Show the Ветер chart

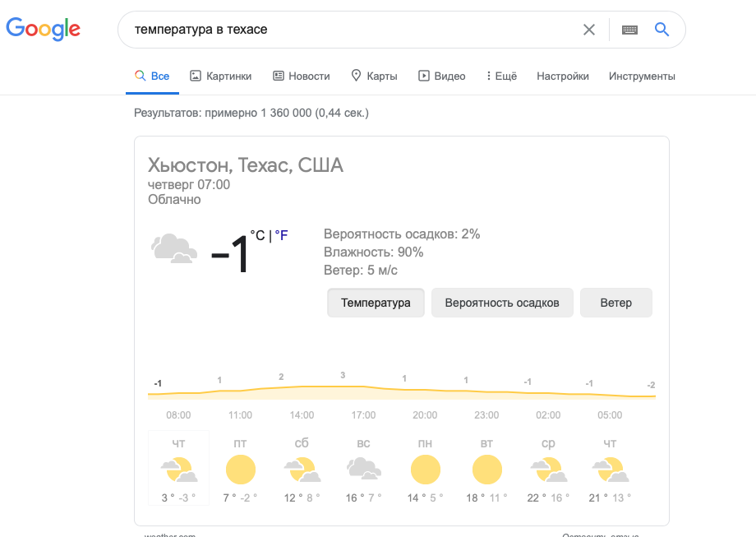(x=615, y=303)
